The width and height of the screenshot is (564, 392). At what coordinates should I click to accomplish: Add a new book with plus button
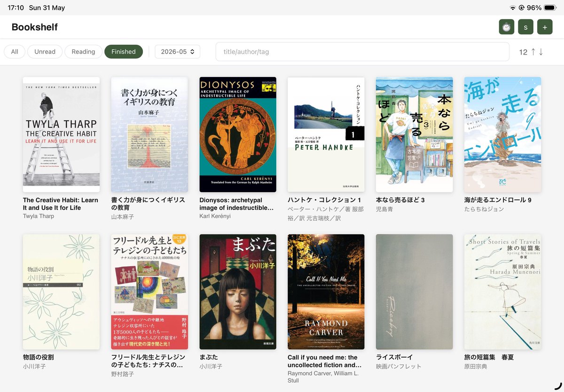(x=545, y=27)
